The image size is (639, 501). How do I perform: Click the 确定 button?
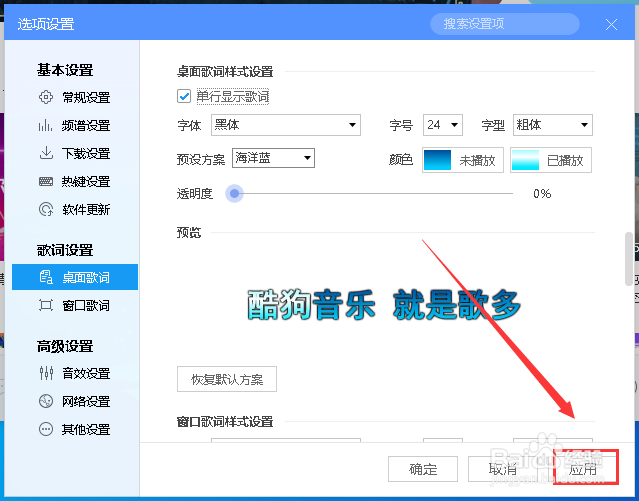click(423, 469)
